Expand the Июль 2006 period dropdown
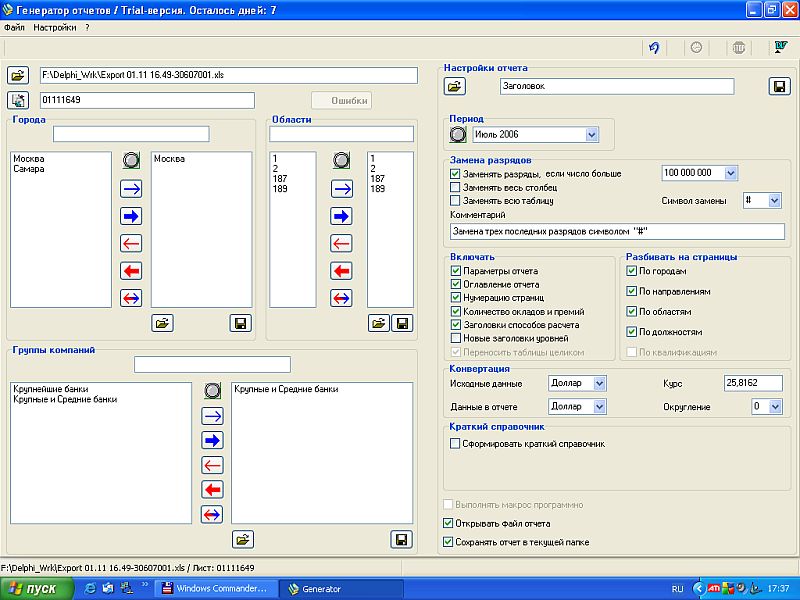Screen dimensions: 800x600 click(591, 134)
